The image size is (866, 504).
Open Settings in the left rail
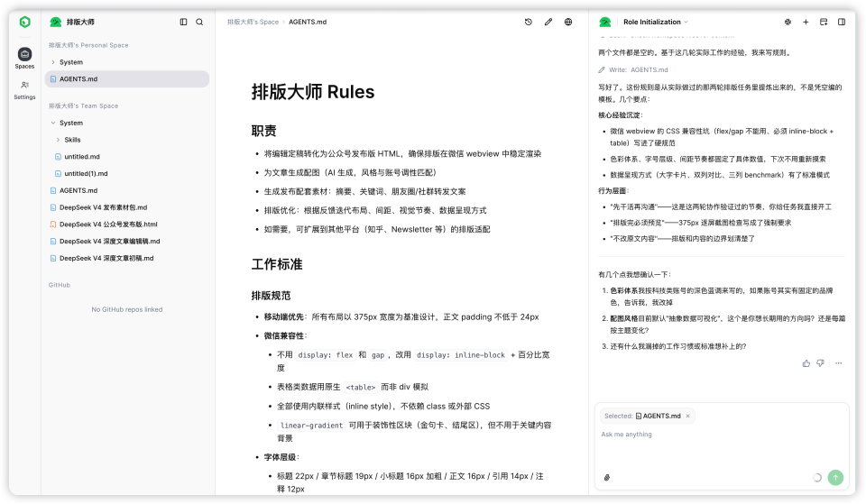24,90
